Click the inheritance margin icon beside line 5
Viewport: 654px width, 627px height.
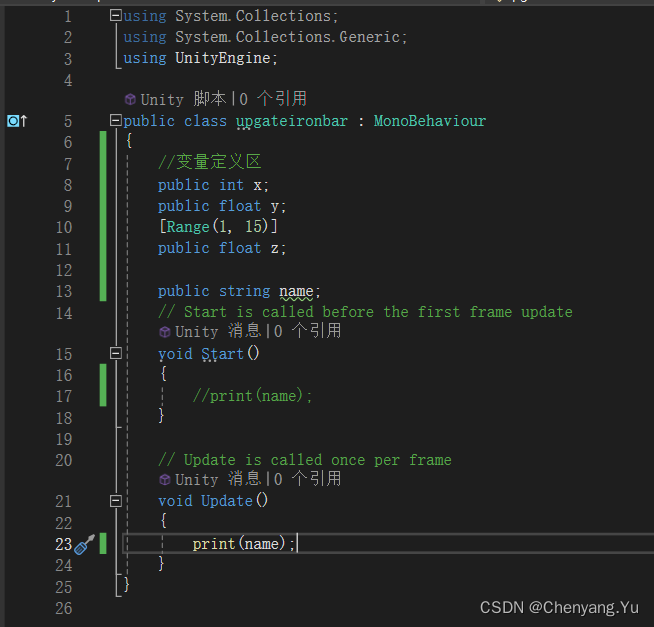click(x=17, y=121)
